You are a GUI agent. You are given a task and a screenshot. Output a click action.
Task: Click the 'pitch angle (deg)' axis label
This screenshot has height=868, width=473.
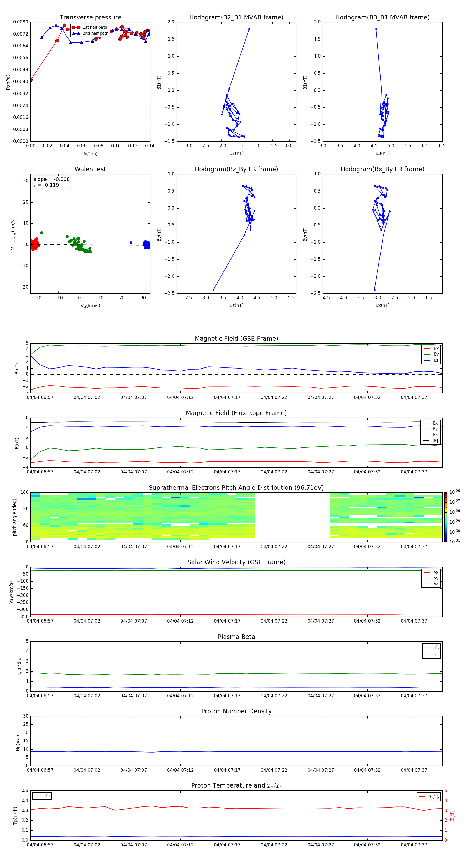tap(14, 517)
